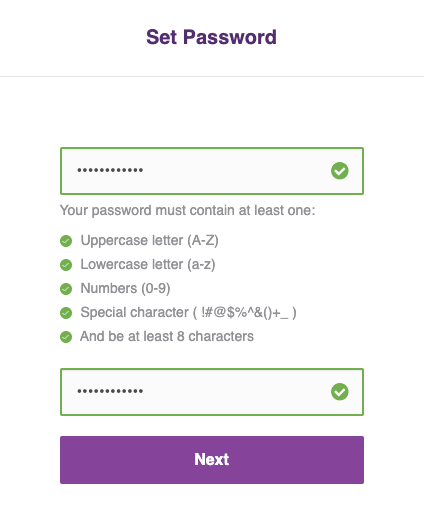Click the Set Password heading
The height and width of the screenshot is (512, 424).
(x=211, y=37)
